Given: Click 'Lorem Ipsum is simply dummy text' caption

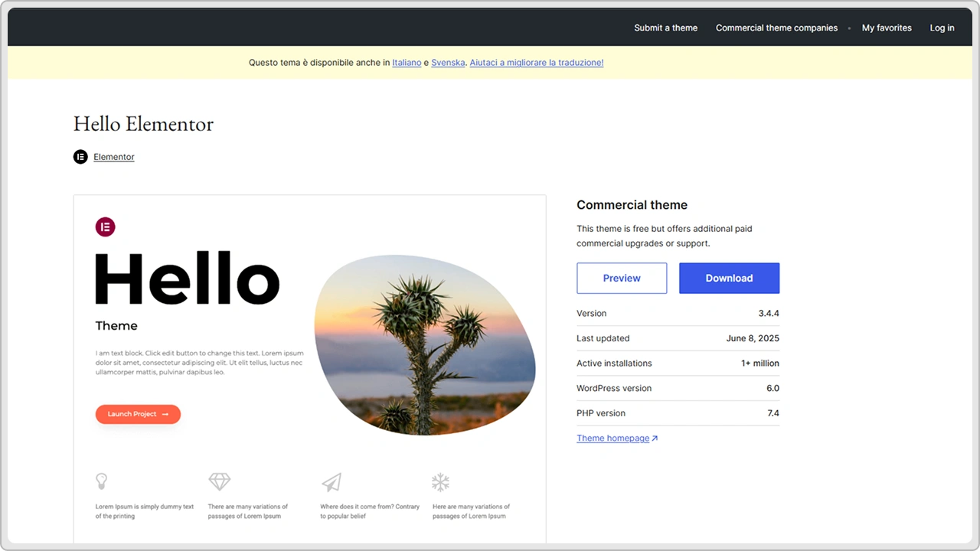Looking at the screenshot, I should click(145, 511).
